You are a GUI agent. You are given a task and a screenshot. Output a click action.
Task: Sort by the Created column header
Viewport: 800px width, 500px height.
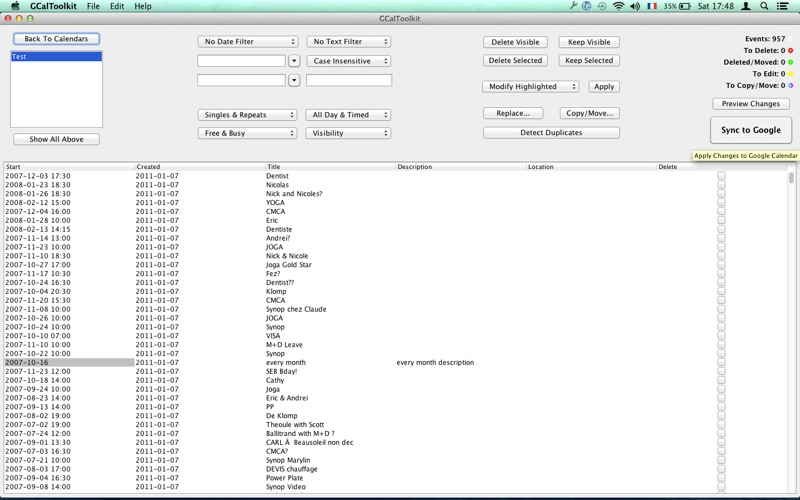click(199, 167)
